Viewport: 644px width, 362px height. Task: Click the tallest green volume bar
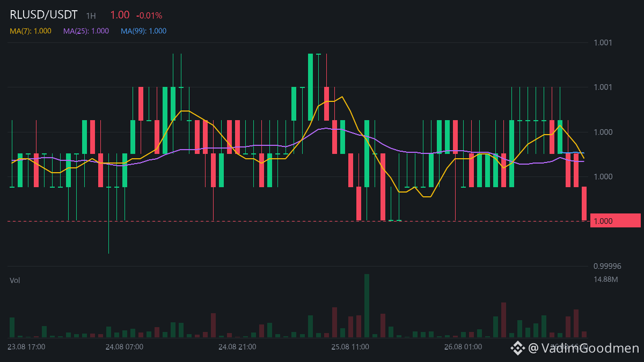[x=367, y=306]
